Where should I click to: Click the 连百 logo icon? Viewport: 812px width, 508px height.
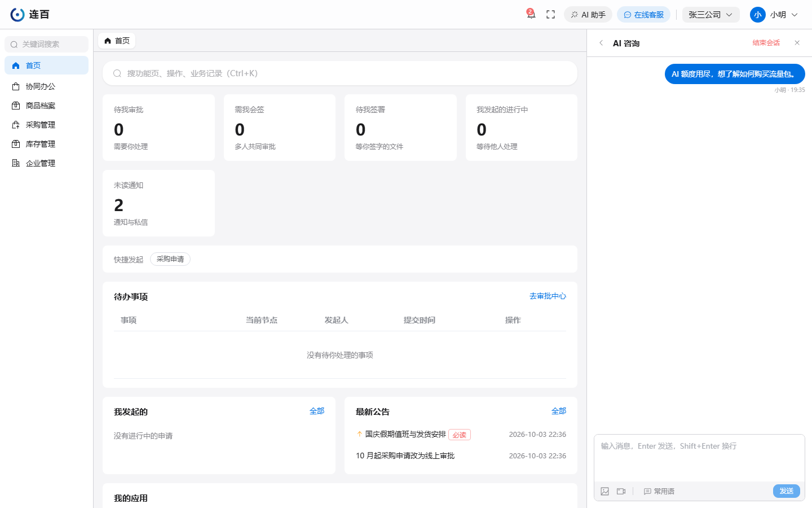(x=17, y=15)
